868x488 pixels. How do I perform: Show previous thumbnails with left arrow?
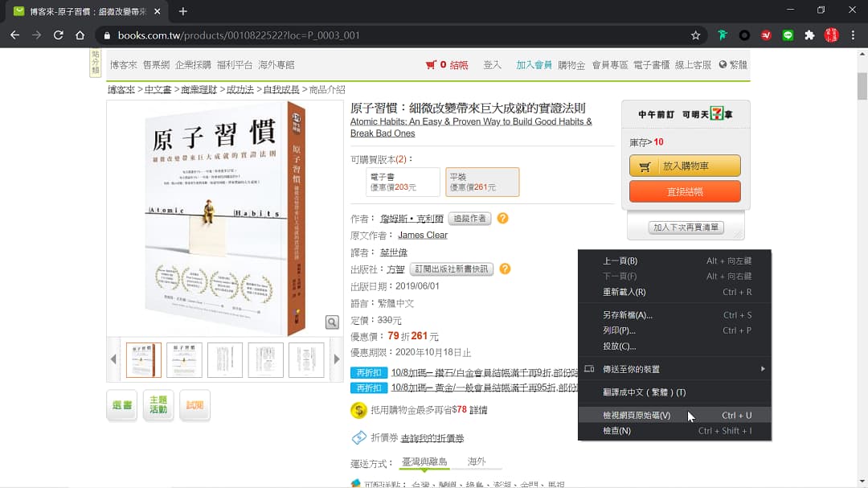pos(113,359)
